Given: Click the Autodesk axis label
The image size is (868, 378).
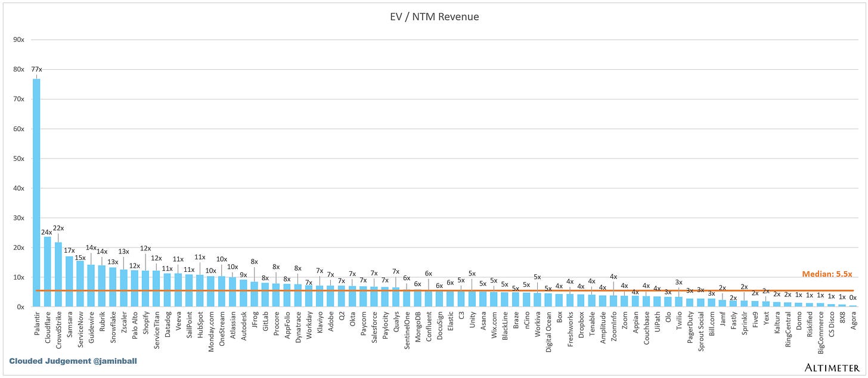Looking at the screenshot, I should click(243, 326).
